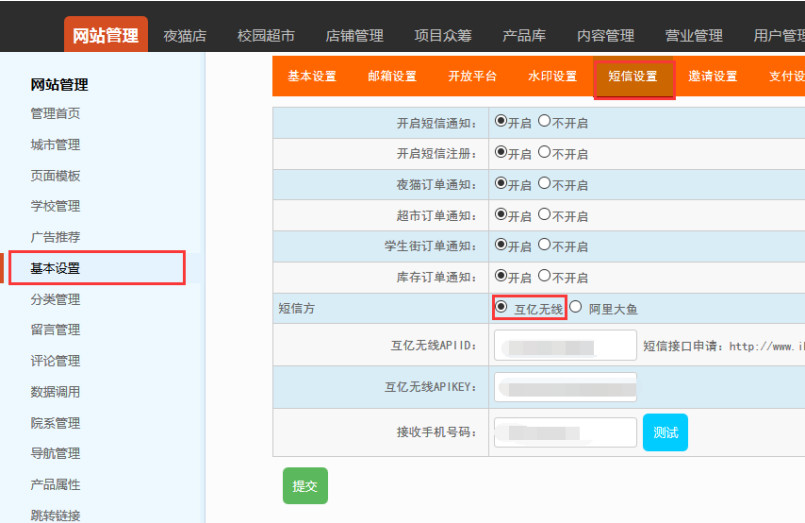Choose 不开启 for 库存订单通知
Screen dimensions: 805x523
tap(544, 275)
